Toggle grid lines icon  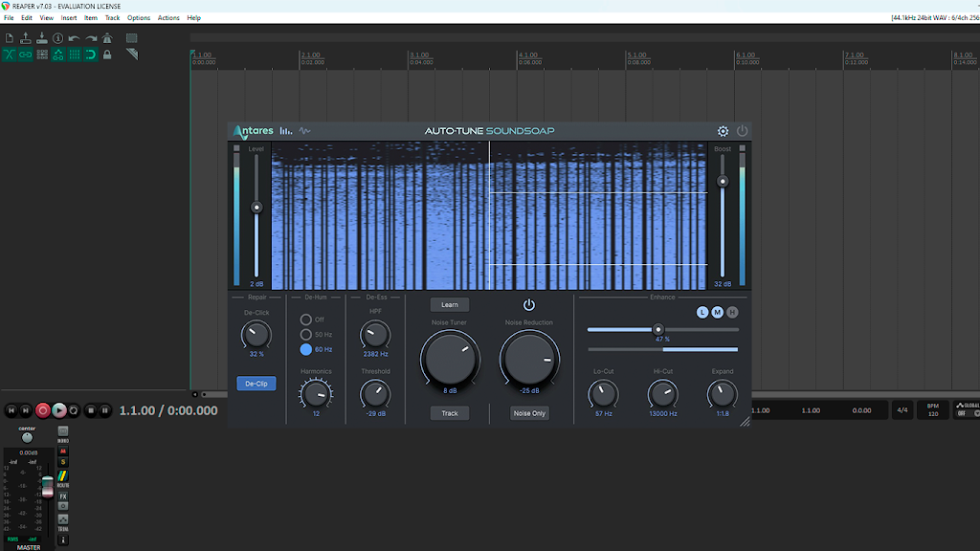[75, 55]
